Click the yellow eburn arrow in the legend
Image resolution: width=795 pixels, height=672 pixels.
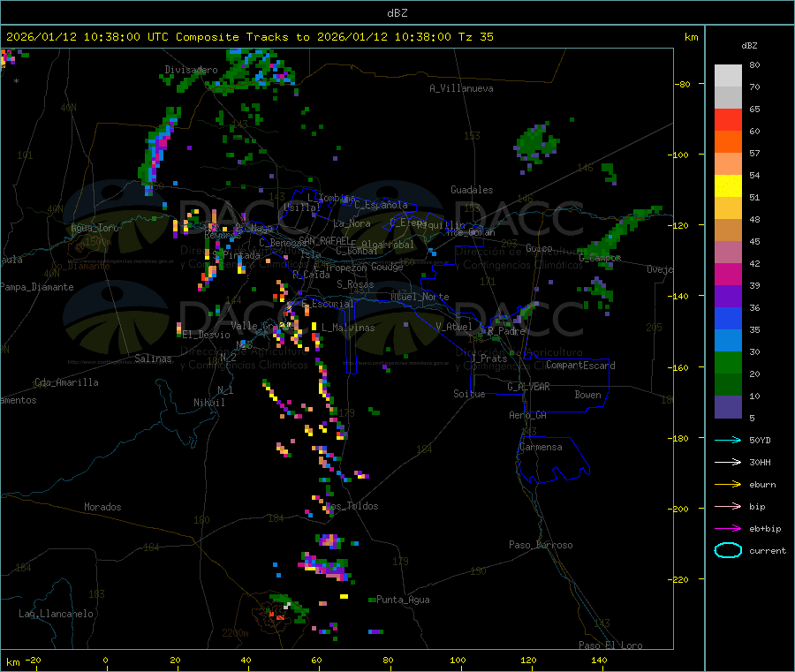[x=728, y=484]
